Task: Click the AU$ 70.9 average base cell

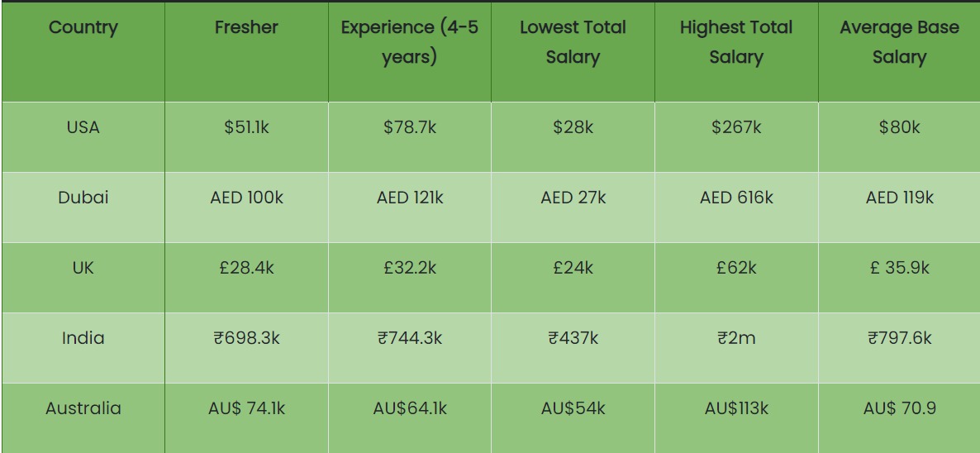Action: 899,408
